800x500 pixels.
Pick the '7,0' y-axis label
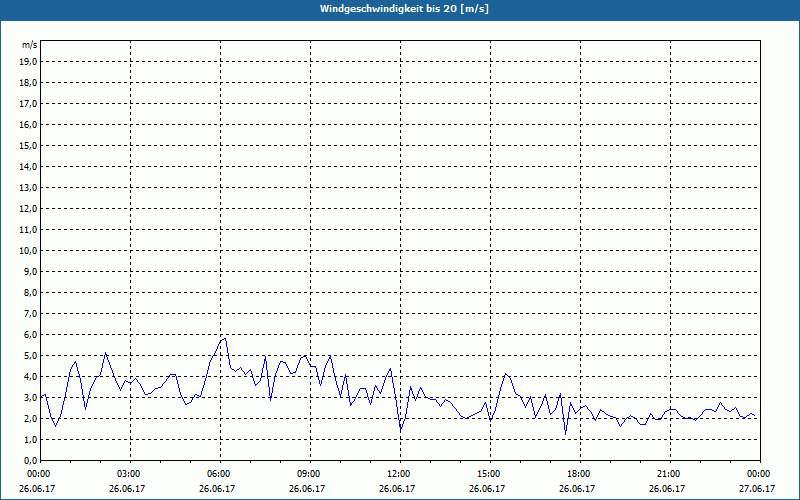click(x=30, y=313)
